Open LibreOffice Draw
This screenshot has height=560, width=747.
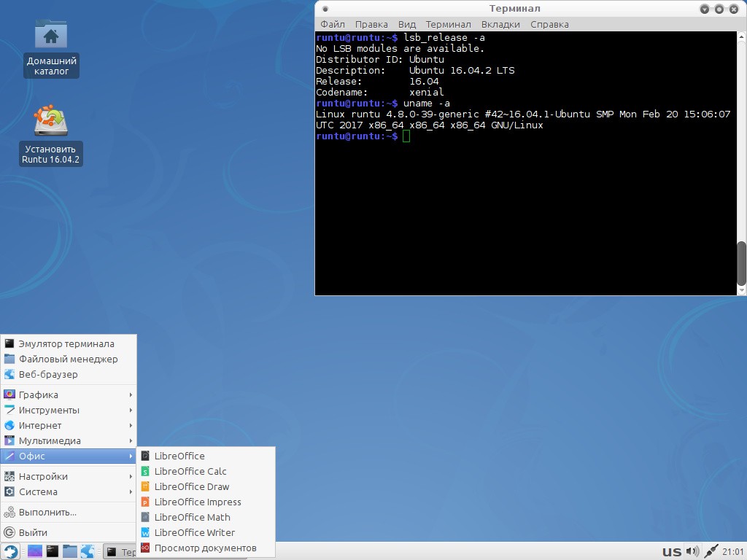pos(191,486)
